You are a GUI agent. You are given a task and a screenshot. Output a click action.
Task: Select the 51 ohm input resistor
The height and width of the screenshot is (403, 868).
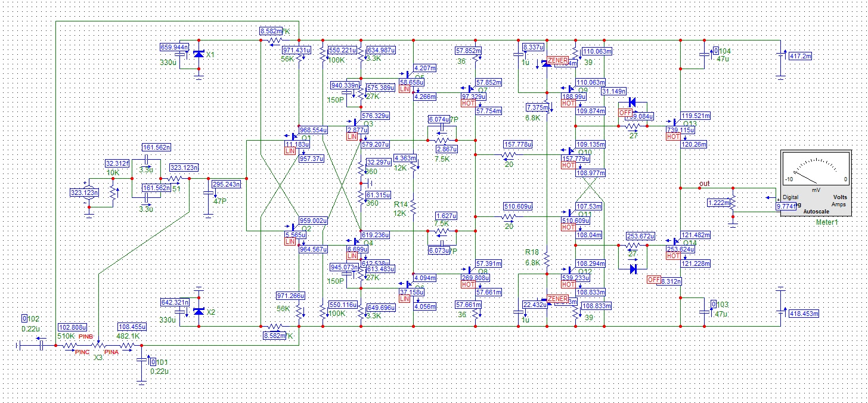click(x=175, y=178)
